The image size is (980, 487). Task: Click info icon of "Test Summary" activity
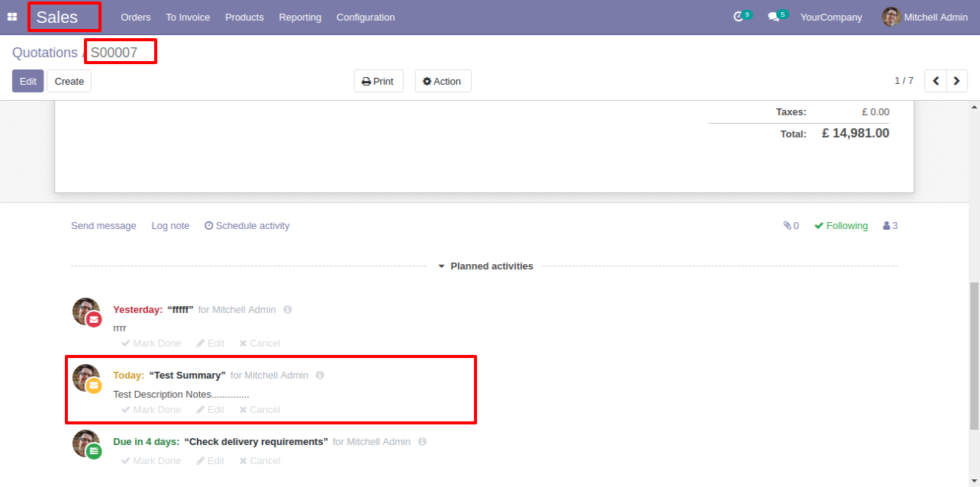(320, 376)
